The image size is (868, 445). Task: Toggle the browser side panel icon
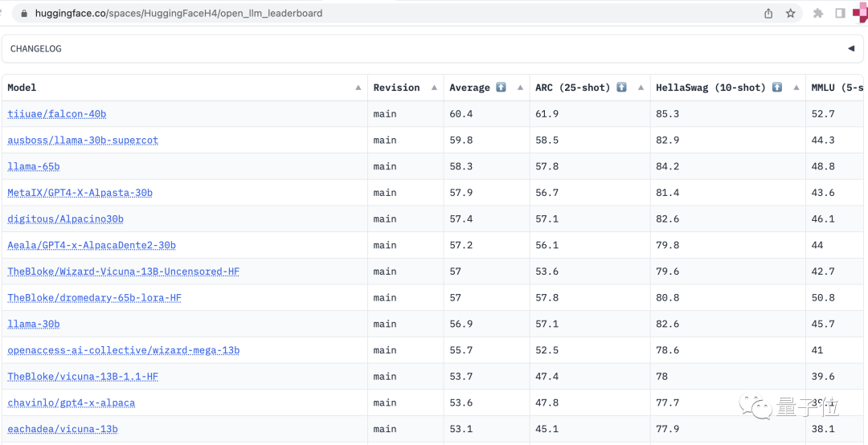[841, 14]
